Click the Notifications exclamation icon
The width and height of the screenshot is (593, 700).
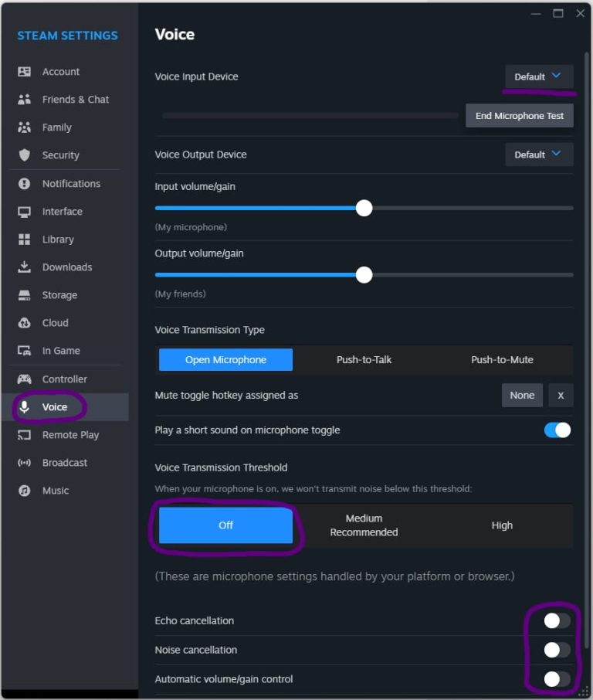tap(24, 183)
